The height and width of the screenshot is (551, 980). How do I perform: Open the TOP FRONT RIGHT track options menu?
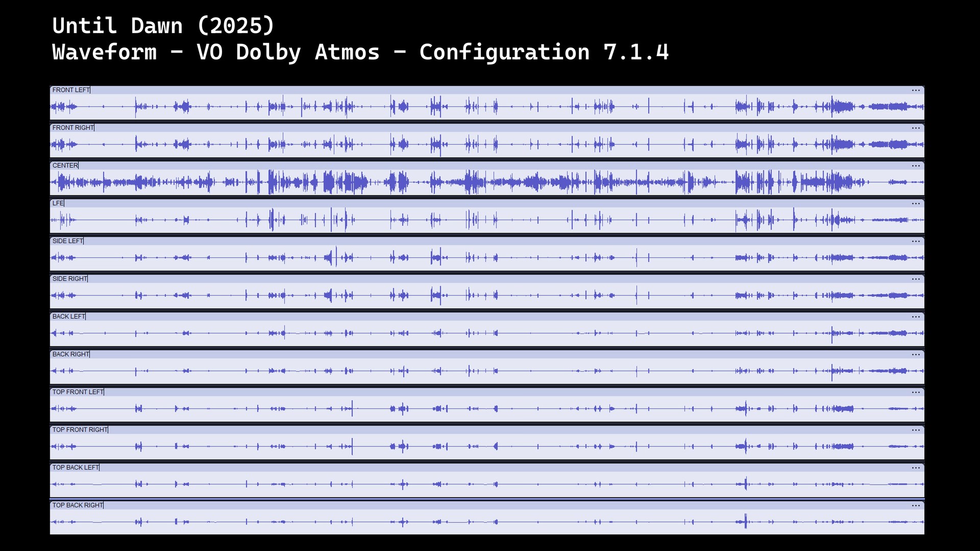click(916, 430)
